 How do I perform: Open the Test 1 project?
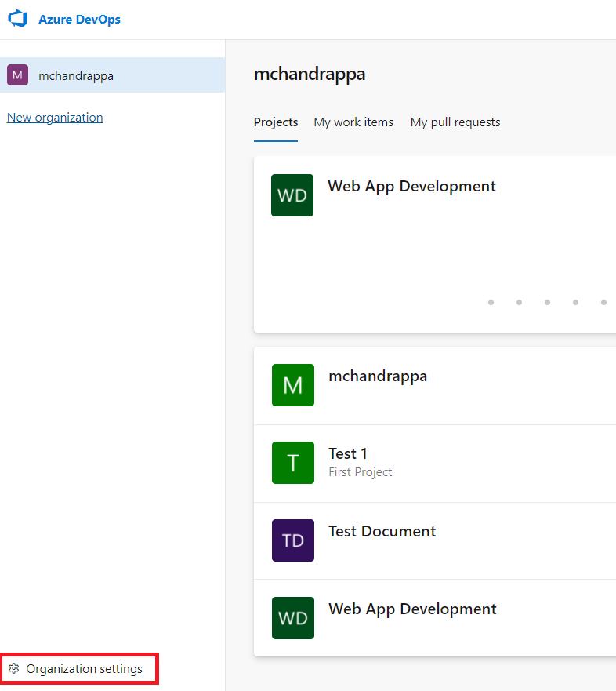[348, 453]
